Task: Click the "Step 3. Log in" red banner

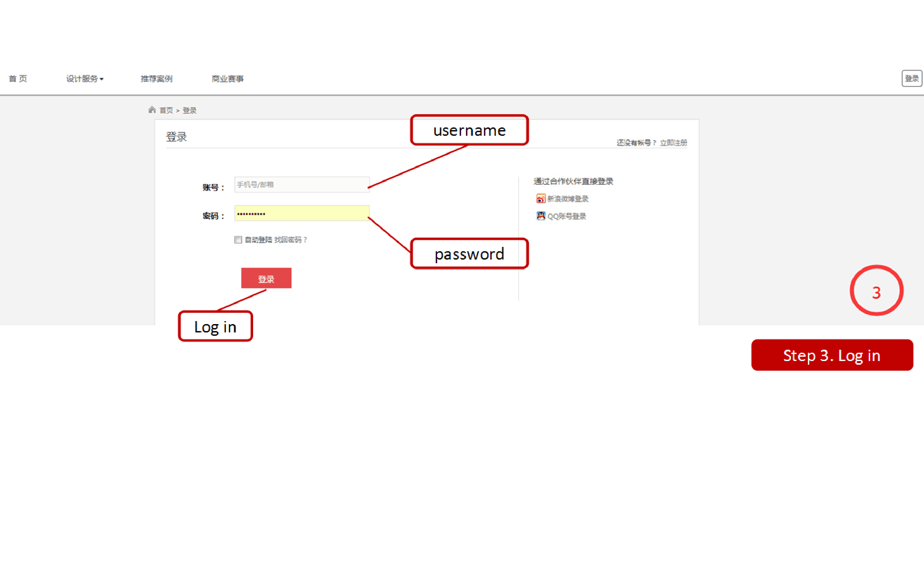Action: click(x=832, y=355)
